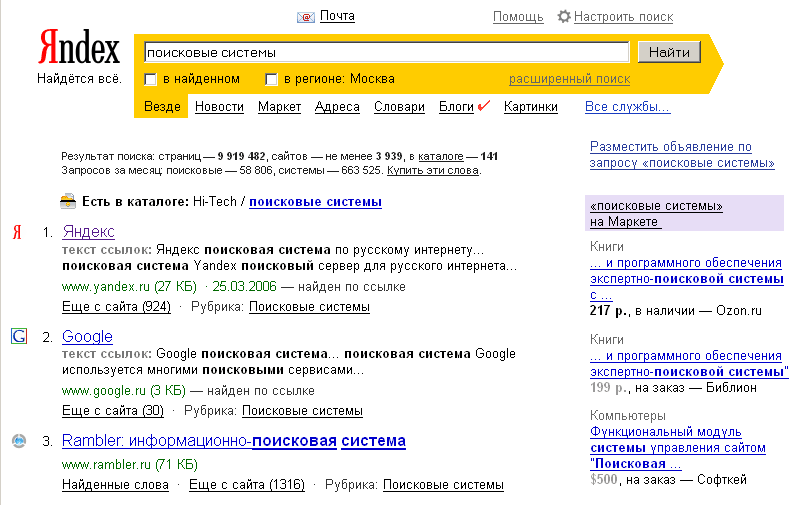The image size is (799, 505).
Task: Click the Google favicon beside result 2
Action: (19, 336)
